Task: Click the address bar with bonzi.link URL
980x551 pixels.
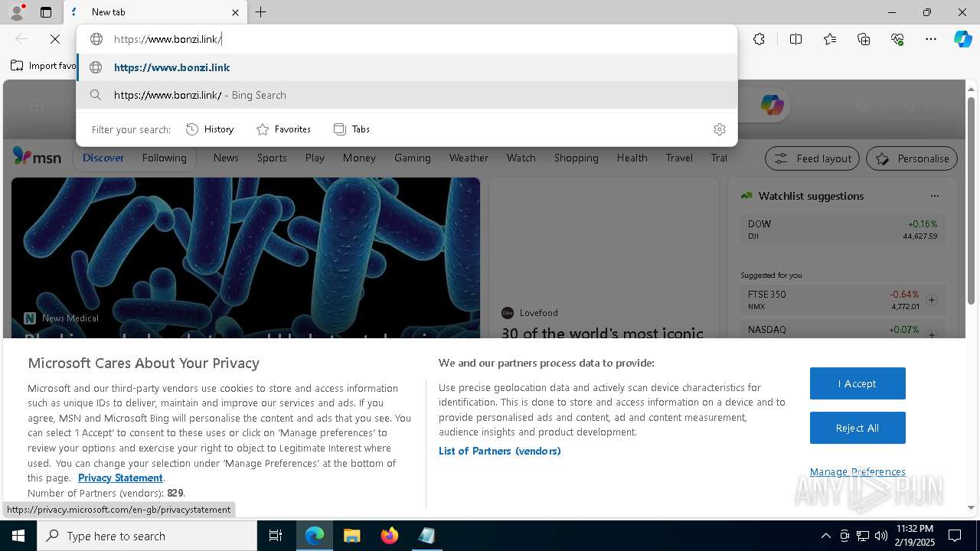Action: tap(407, 39)
